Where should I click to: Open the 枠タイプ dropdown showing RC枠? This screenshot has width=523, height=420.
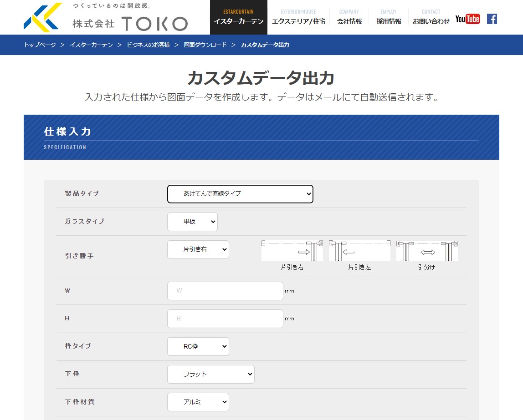pos(198,346)
